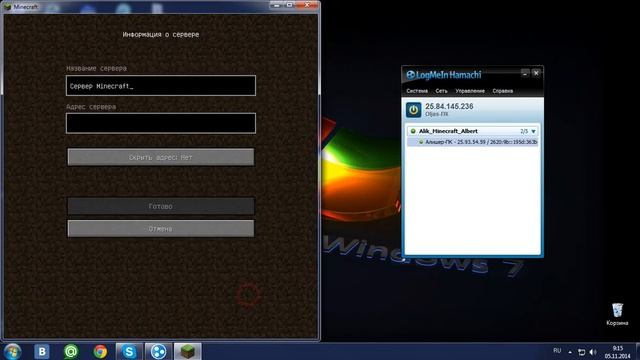This screenshot has height=360, width=640.
Task: Select the Alik_Minecraft_Albert network row
Action: point(473,131)
